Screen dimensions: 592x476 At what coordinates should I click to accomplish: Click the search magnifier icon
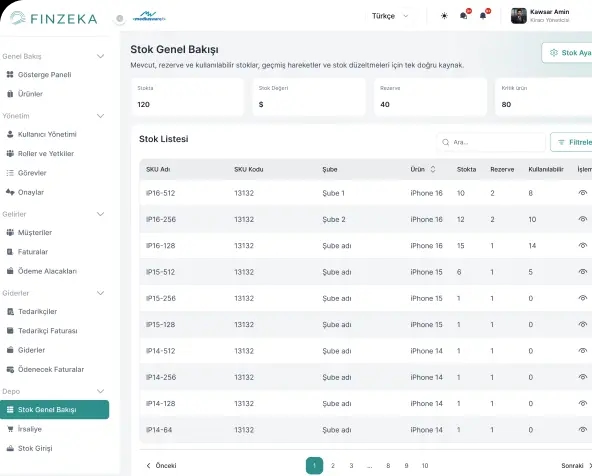tap(446, 142)
